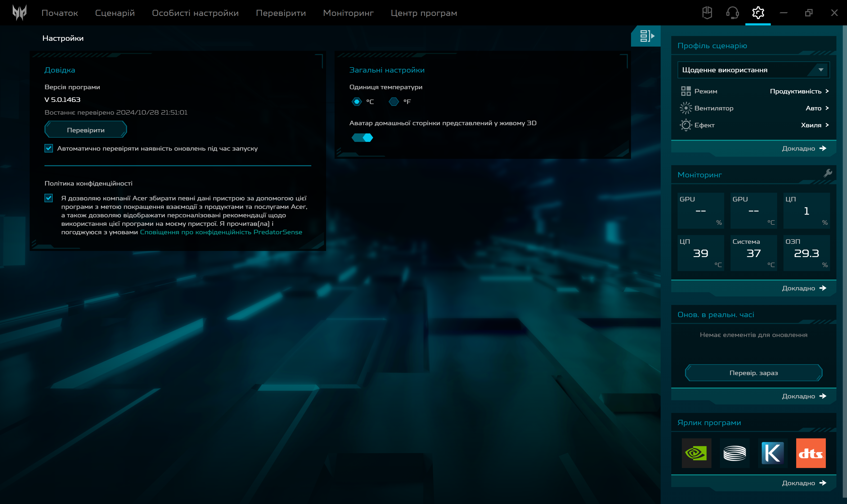Open the Killer K app shortcut
This screenshot has height=504, width=847.
[x=772, y=453]
